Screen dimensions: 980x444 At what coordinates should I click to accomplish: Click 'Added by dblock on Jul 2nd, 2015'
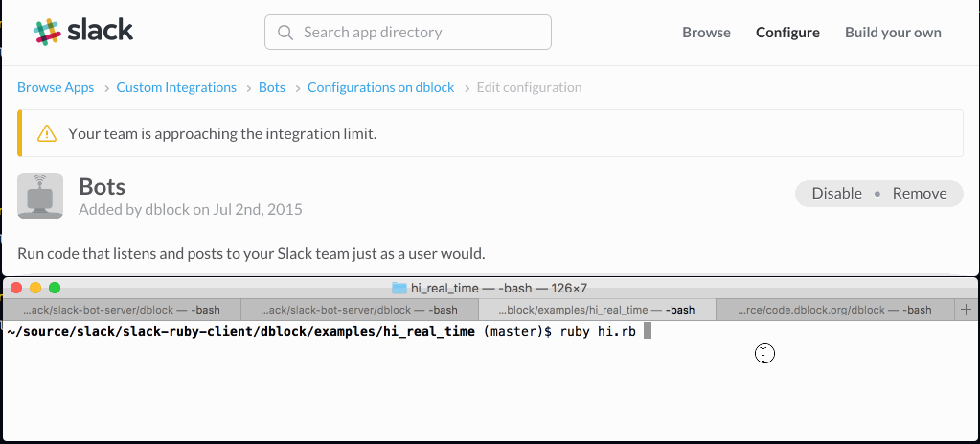pyautogui.click(x=191, y=209)
